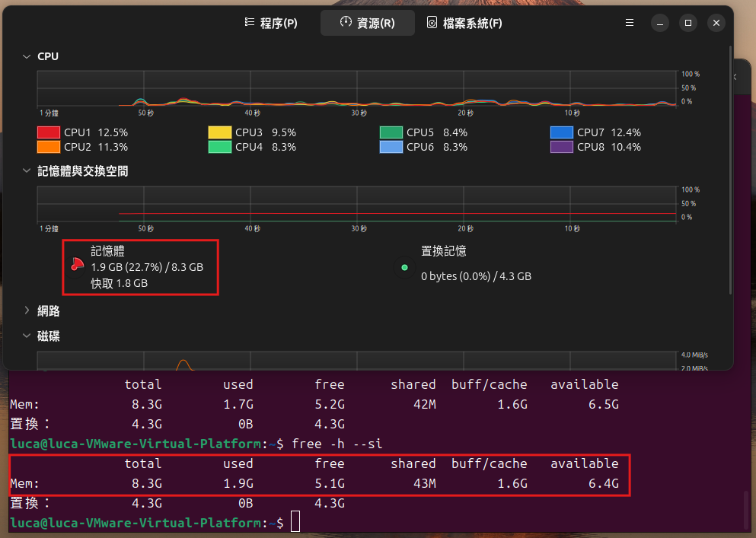Expand the 網路 network section
The width and height of the screenshot is (756, 538).
[27, 310]
